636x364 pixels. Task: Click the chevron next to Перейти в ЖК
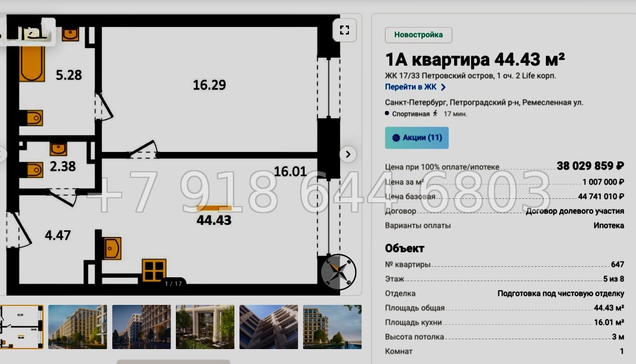[444, 87]
